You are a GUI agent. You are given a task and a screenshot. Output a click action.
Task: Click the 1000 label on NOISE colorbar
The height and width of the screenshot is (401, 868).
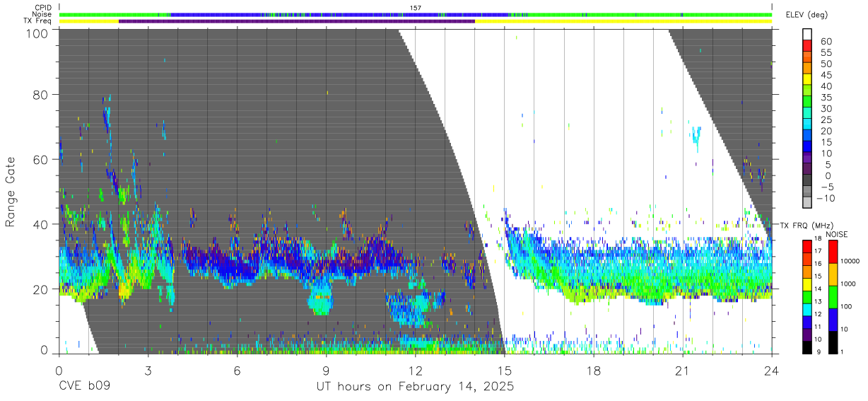point(848,284)
